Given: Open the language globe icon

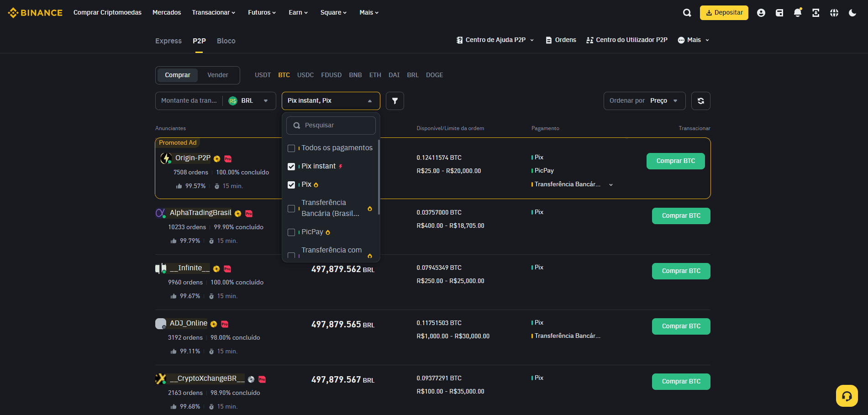Looking at the screenshot, I should [834, 13].
